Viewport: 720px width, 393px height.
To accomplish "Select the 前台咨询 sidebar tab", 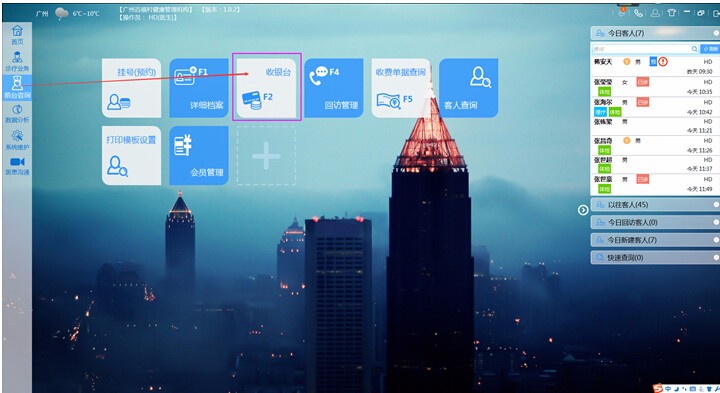I will point(17,88).
